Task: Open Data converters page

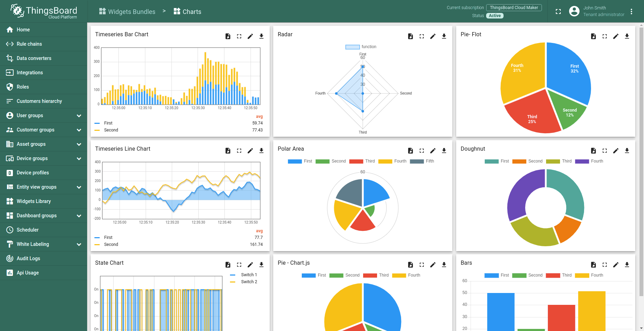Action: [44, 58]
